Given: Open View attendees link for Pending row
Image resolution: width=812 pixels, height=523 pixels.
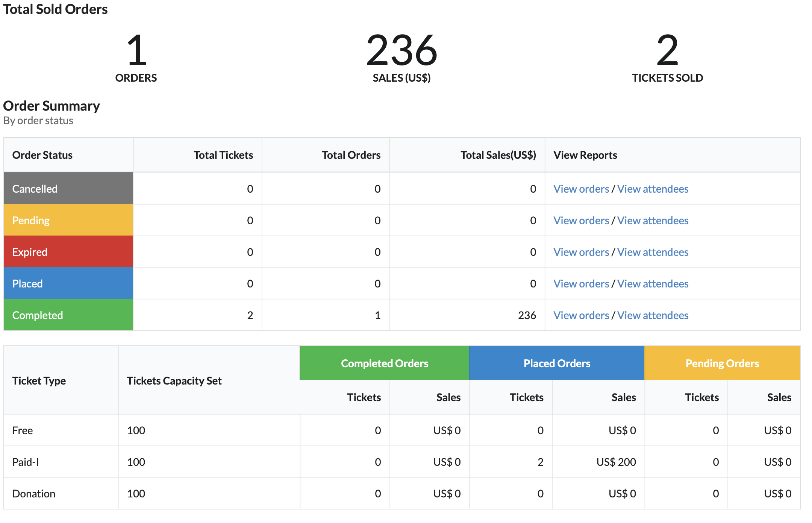Looking at the screenshot, I should (653, 220).
